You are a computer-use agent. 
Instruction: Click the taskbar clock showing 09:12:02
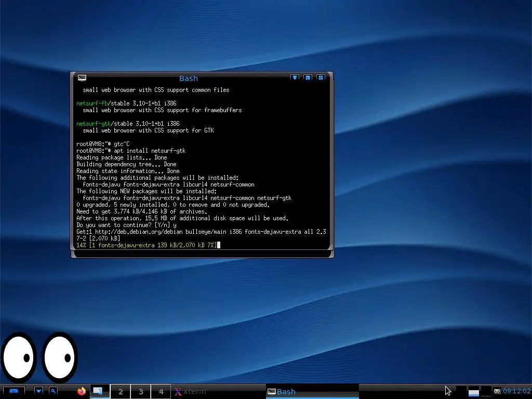pyautogui.click(x=517, y=391)
